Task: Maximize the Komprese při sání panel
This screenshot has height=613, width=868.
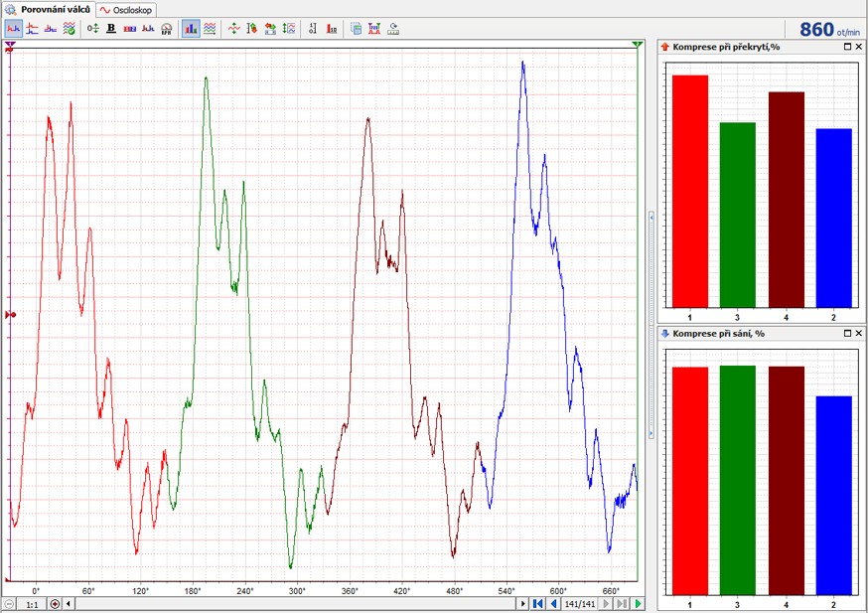Action: coord(847,334)
